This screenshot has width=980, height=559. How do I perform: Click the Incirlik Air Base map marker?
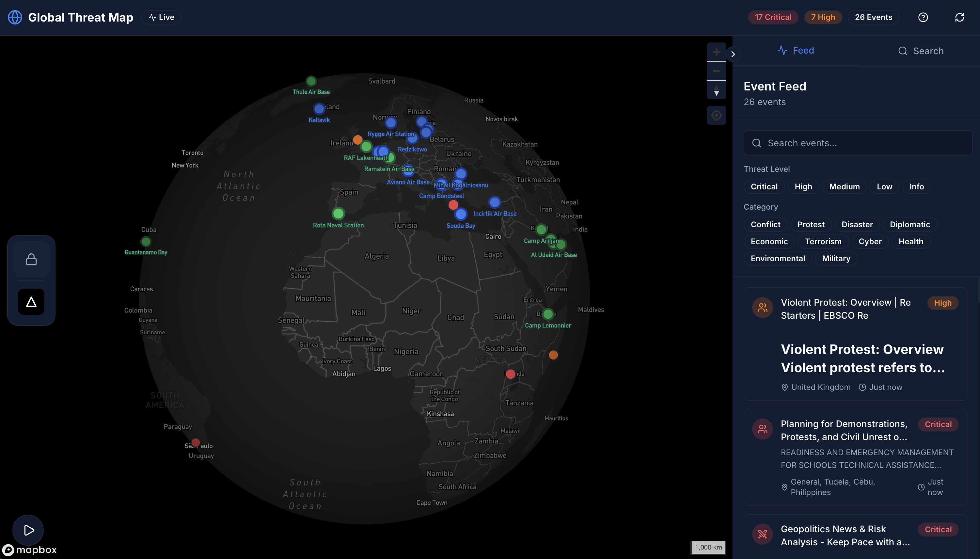click(495, 202)
